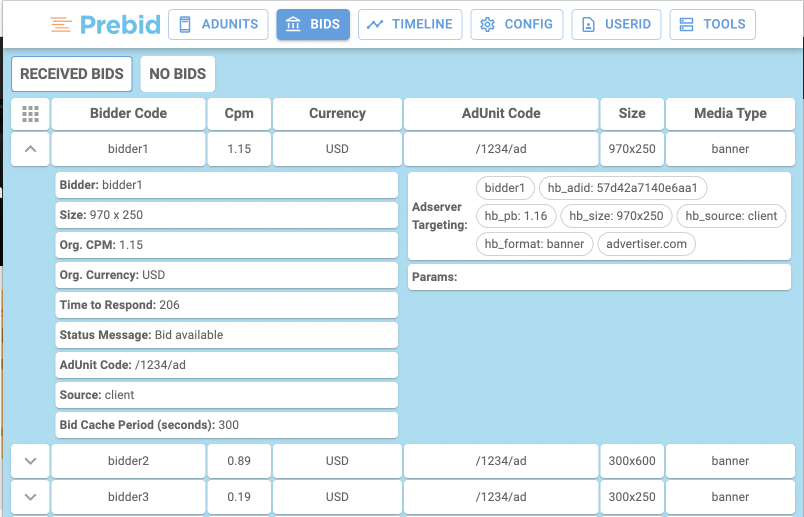
Task: Open the AdUnits tab
Action: tap(218, 25)
